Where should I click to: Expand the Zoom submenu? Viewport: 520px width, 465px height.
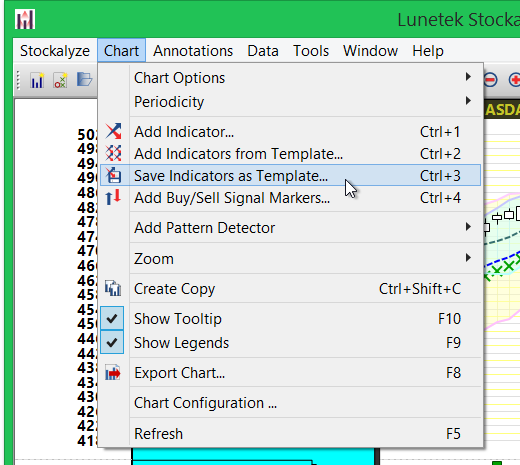click(290, 259)
